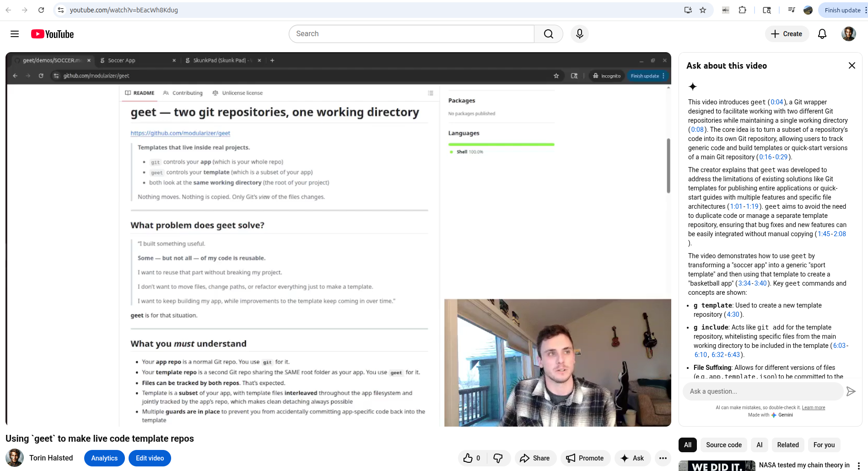The width and height of the screenshot is (868, 471).
Task: Select the Source code filter chip
Action: point(724,445)
